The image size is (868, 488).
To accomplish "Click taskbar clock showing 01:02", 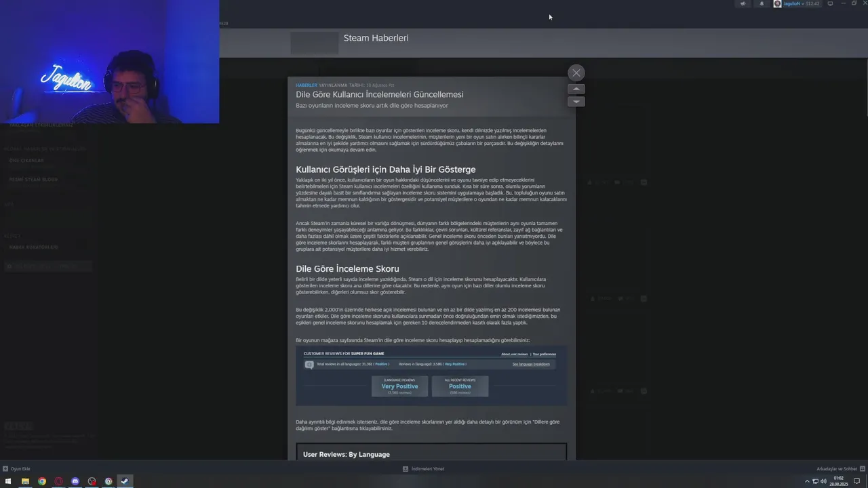I will [x=838, y=481].
